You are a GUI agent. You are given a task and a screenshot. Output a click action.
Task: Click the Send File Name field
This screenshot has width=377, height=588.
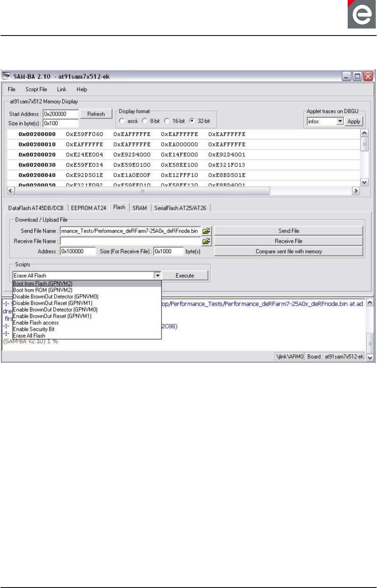130,231
